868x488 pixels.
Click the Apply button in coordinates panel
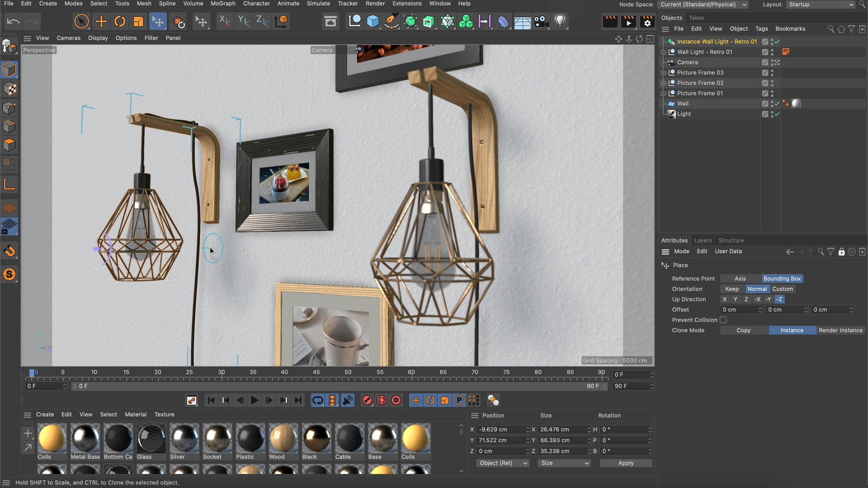[626, 463]
